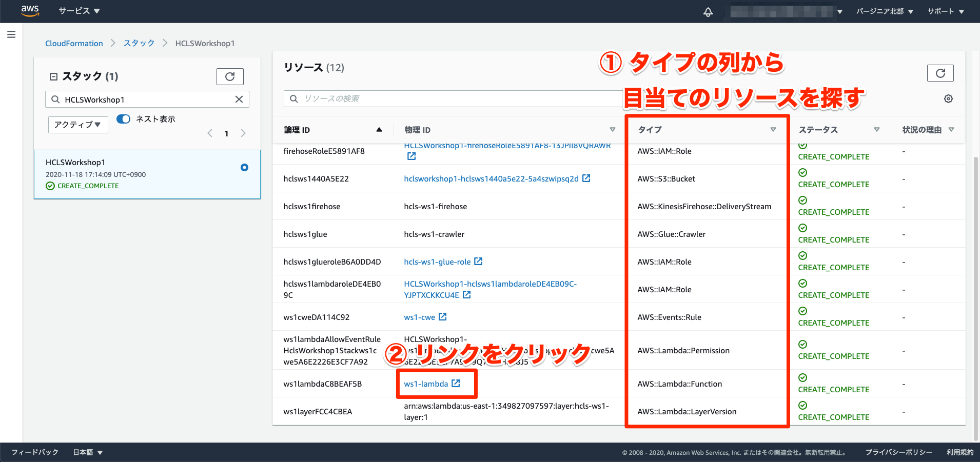Open external link icon for ws1-cwe
Image resolution: width=980 pixels, height=462 pixels.
443,317
